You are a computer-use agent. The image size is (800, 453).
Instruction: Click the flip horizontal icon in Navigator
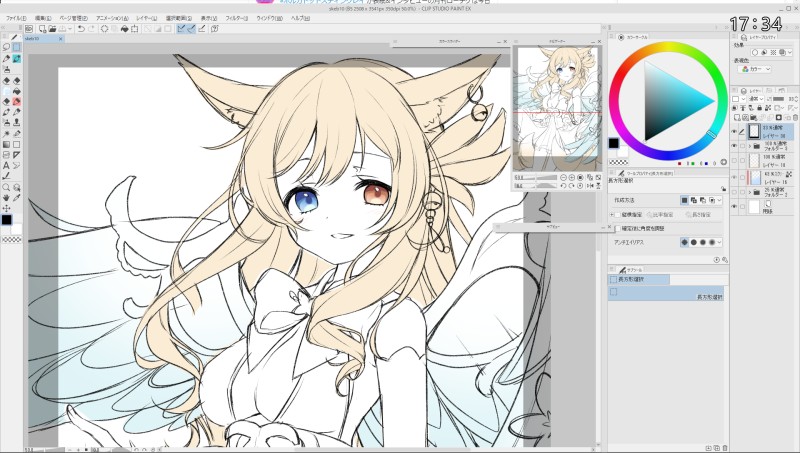coord(590,186)
